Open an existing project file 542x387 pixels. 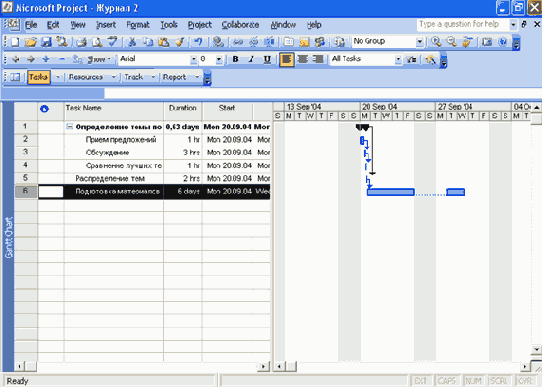(30, 42)
